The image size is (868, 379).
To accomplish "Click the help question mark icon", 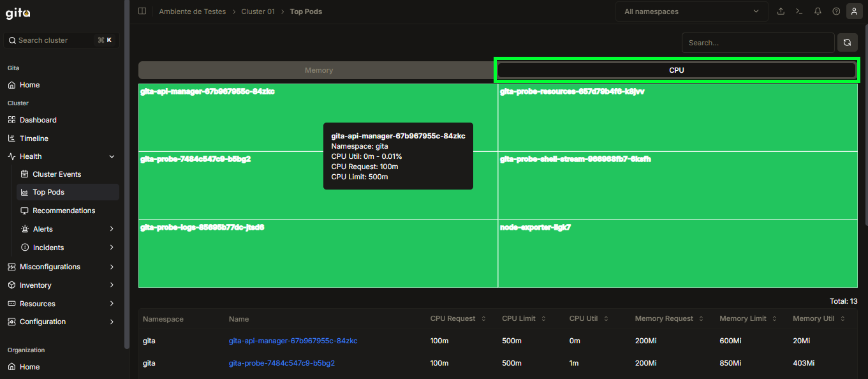I will [836, 11].
